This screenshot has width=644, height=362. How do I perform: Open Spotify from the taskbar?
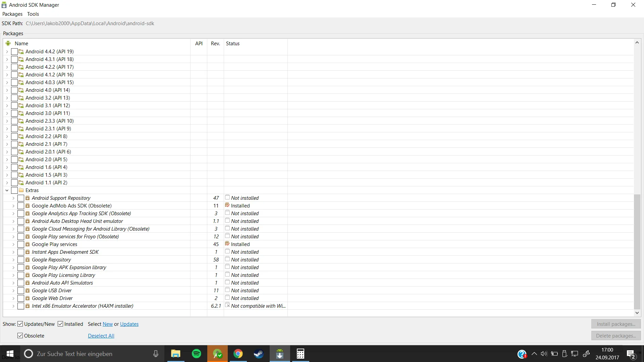click(197, 354)
